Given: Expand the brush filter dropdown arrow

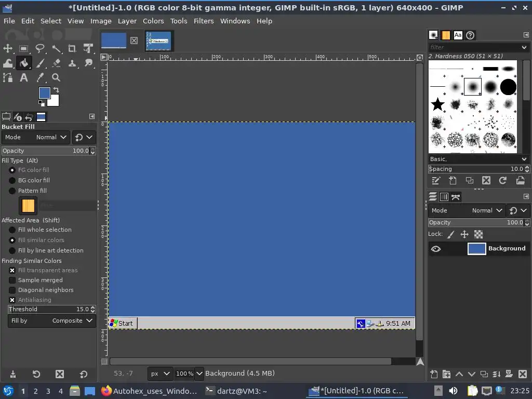Looking at the screenshot, I should [x=524, y=47].
